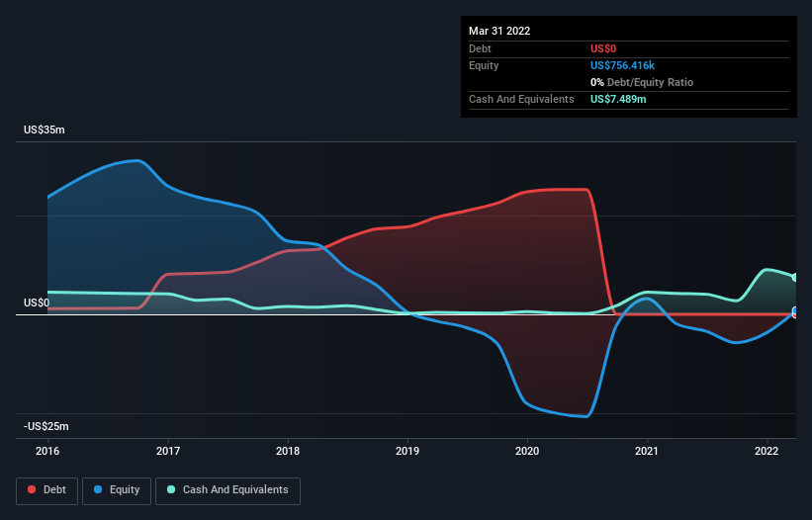Image resolution: width=812 pixels, height=520 pixels.
Task: Toggle the Equity series legend button
Action: pyautogui.click(x=117, y=490)
